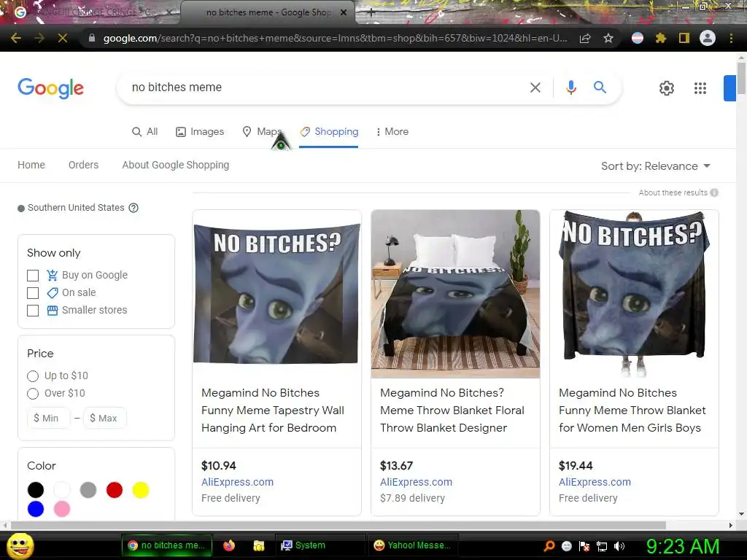The width and height of the screenshot is (747, 560).
Task: Click the address bar URL
Action: click(335, 38)
